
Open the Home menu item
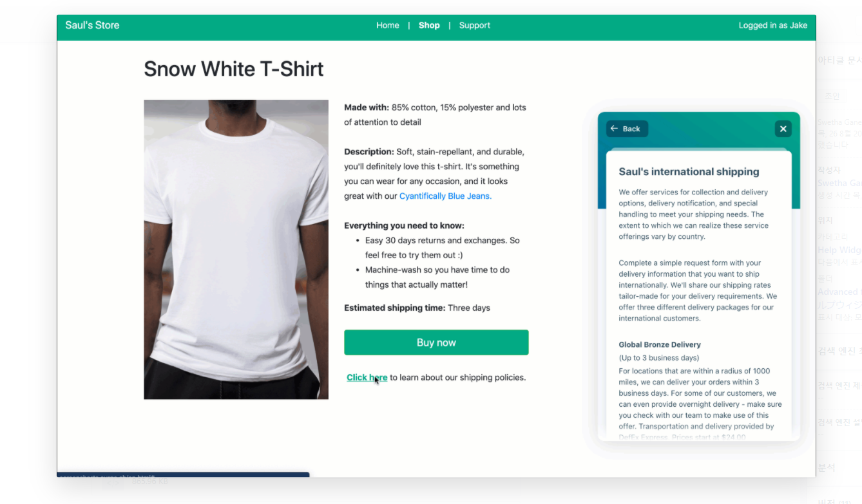pos(388,26)
